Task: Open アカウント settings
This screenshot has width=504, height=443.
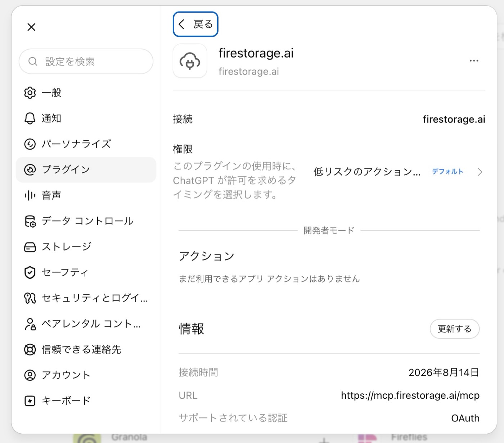Action: pos(86,375)
